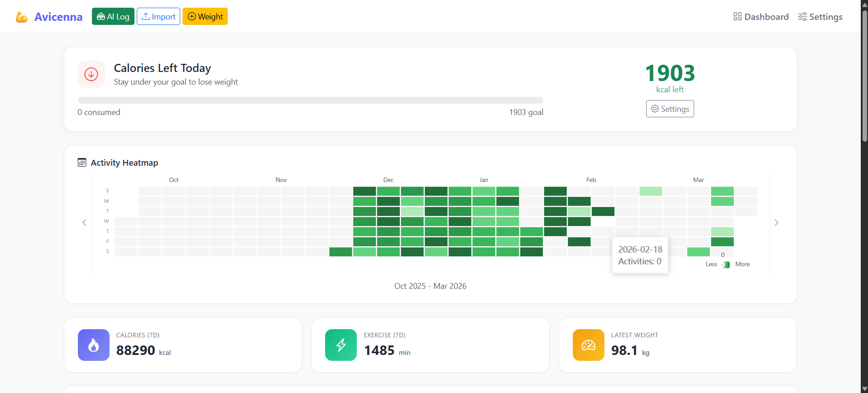Click the red down-arrow calories icon
868x393 pixels.
(x=91, y=74)
